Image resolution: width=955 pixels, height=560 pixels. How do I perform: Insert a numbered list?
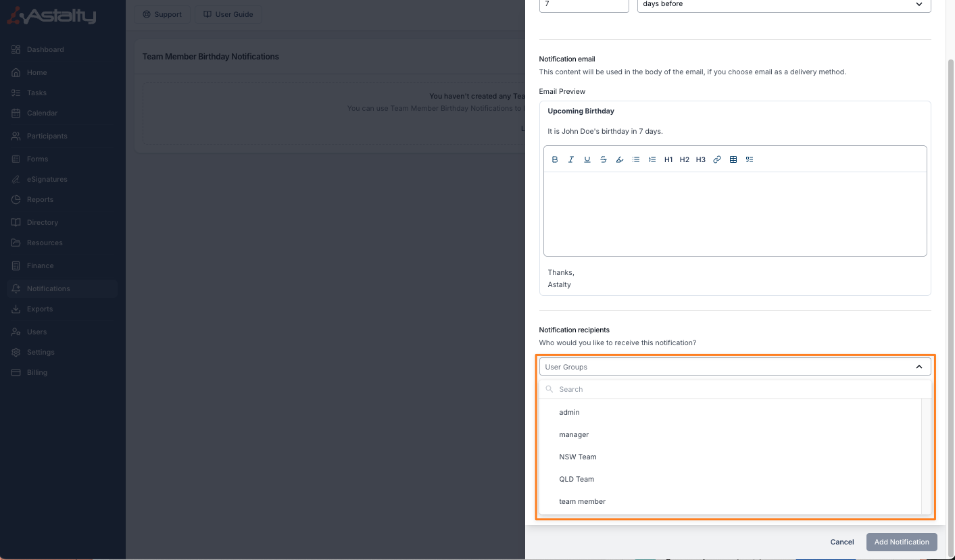click(x=652, y=159)
